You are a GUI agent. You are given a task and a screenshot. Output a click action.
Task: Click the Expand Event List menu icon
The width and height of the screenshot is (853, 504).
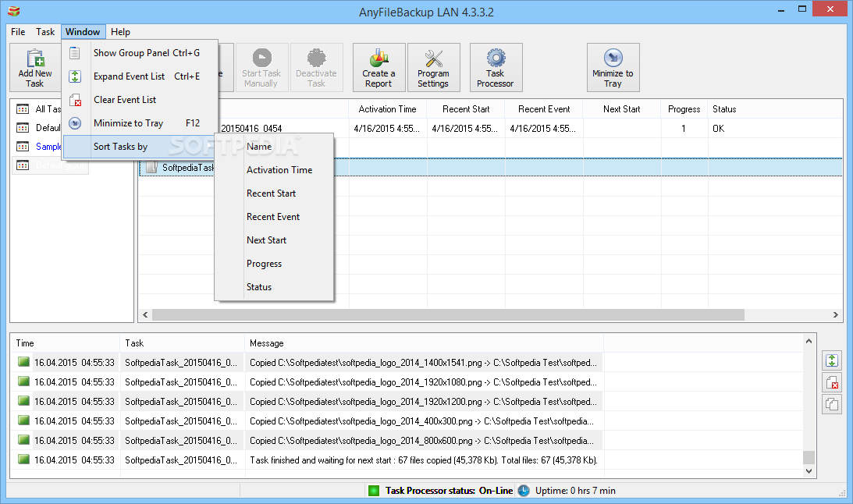pyautogui.click(x=75, y=76)
